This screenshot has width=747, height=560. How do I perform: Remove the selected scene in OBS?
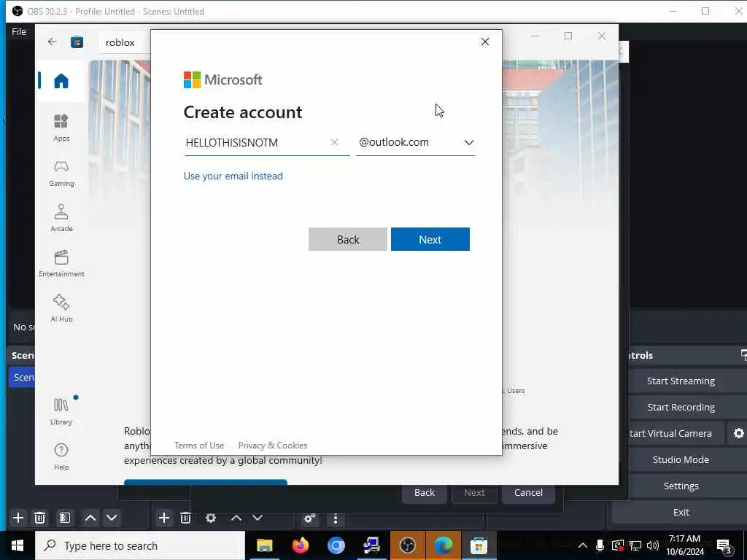tap(39, 518)
